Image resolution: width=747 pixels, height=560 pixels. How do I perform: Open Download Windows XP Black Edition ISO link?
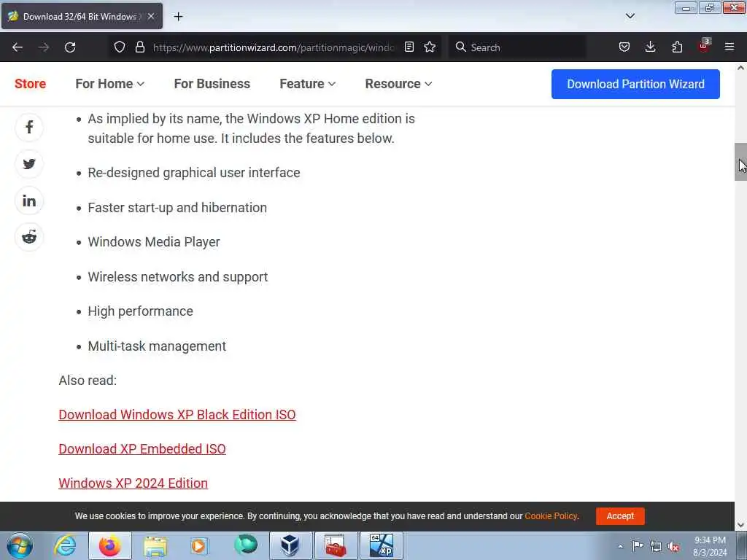[177, 415]
